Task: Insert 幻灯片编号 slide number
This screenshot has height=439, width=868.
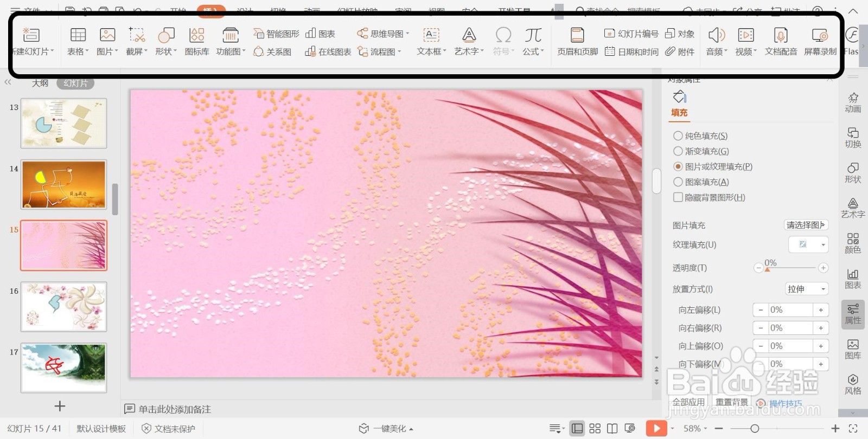Action: point(631,34)
